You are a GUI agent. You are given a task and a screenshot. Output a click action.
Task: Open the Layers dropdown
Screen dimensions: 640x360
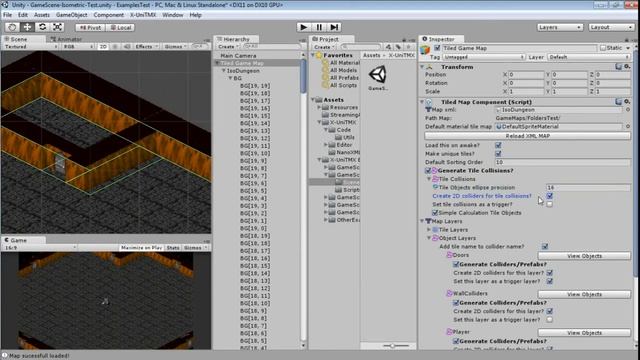click(559, 27)
